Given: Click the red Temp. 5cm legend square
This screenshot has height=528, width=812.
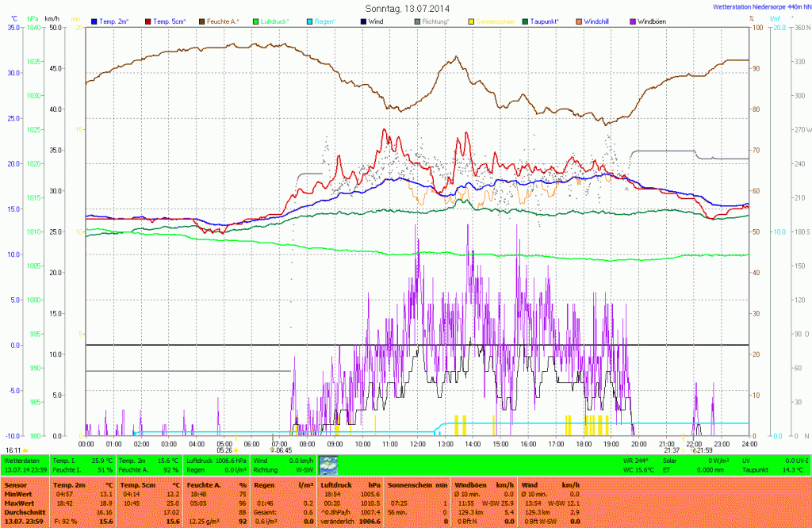Looking at the screenshot, I should pos(148,21).
